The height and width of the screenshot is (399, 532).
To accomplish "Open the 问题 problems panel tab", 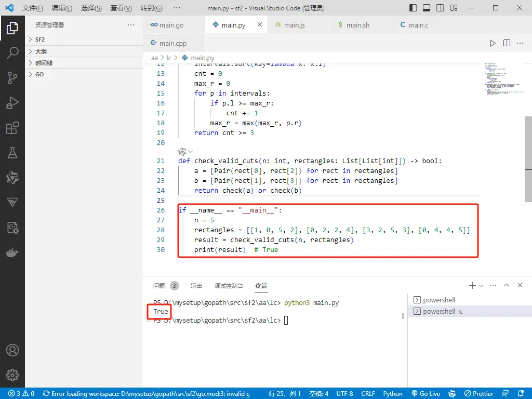I will [165, 286].
